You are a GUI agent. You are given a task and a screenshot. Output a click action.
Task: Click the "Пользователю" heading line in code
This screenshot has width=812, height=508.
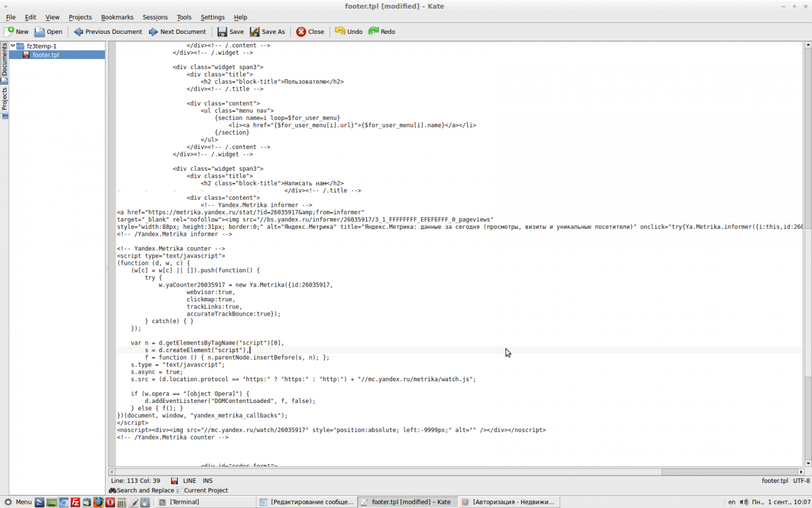pos(272,82)
